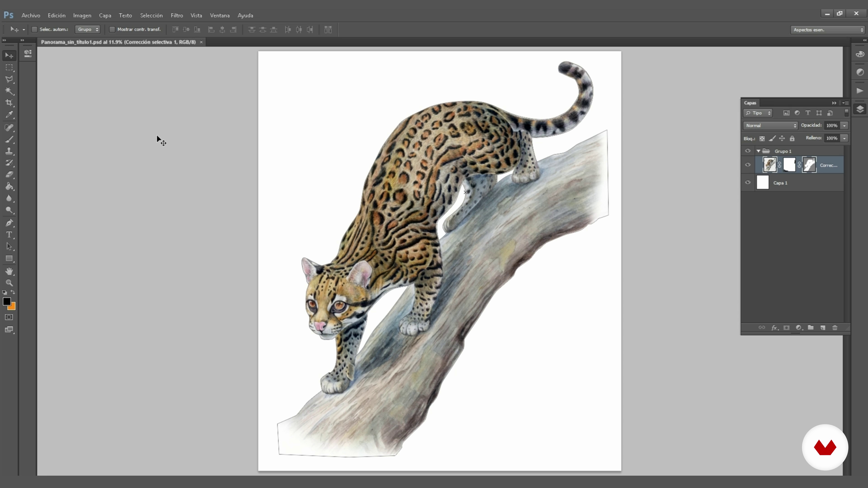Toggle lock position

(x=782, y=138)
